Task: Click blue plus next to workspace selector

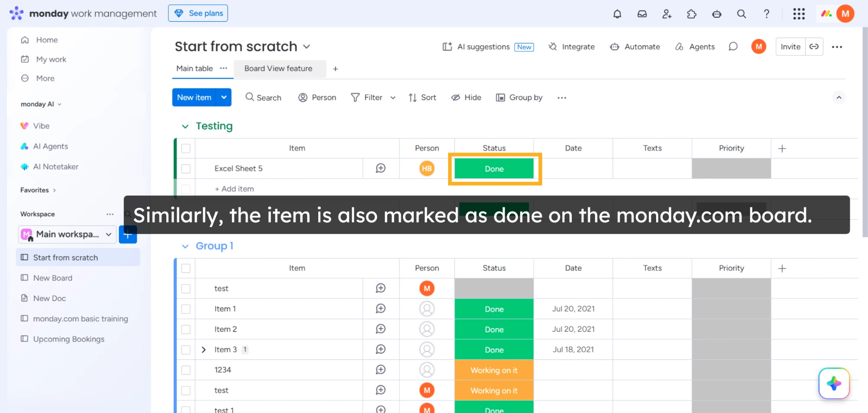Action: tap(128, 235)
